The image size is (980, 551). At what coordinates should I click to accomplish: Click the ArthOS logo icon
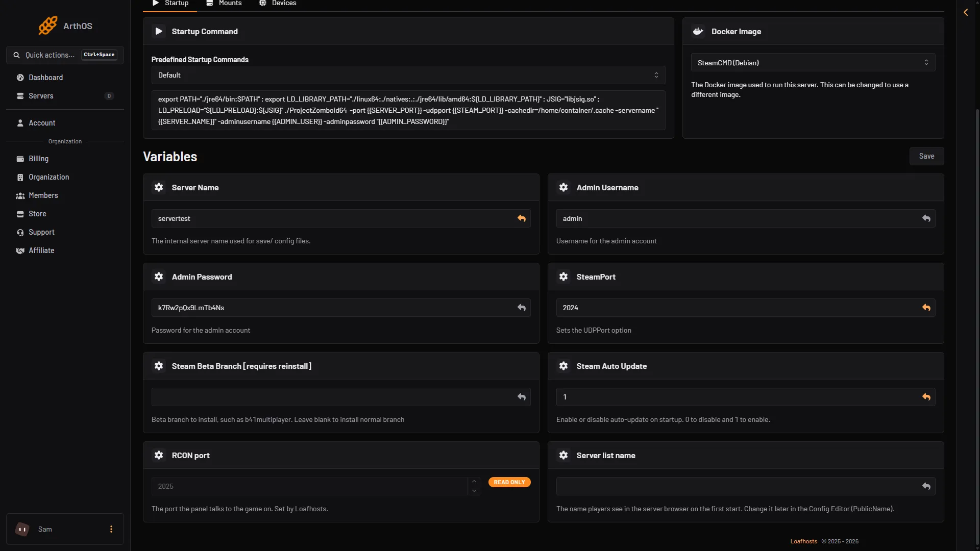(x=48, y=26)
